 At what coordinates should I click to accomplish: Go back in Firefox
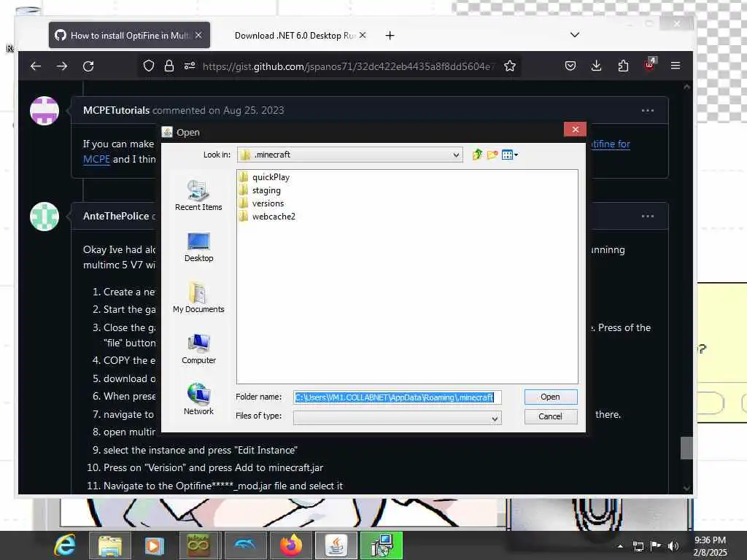coord(36,66)
